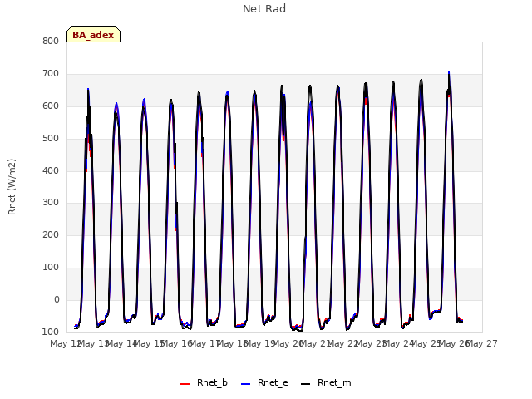This screenshot has height=399, width=532.
Task: Click the 0 y-axis label
Action: pos(57,299)
